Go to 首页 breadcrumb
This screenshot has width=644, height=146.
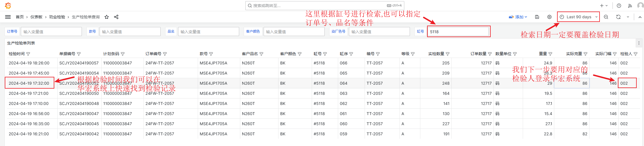click(20, 17)
